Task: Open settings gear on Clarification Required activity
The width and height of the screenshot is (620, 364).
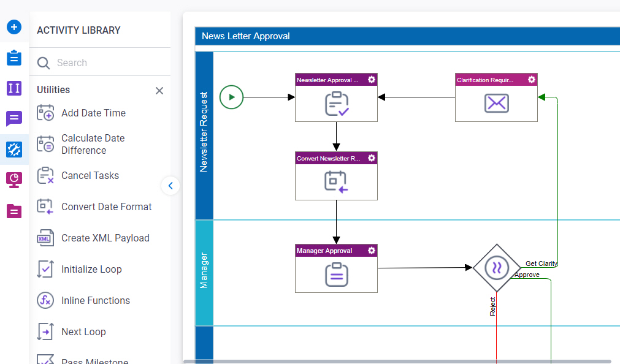Action: tap(532, 80)
